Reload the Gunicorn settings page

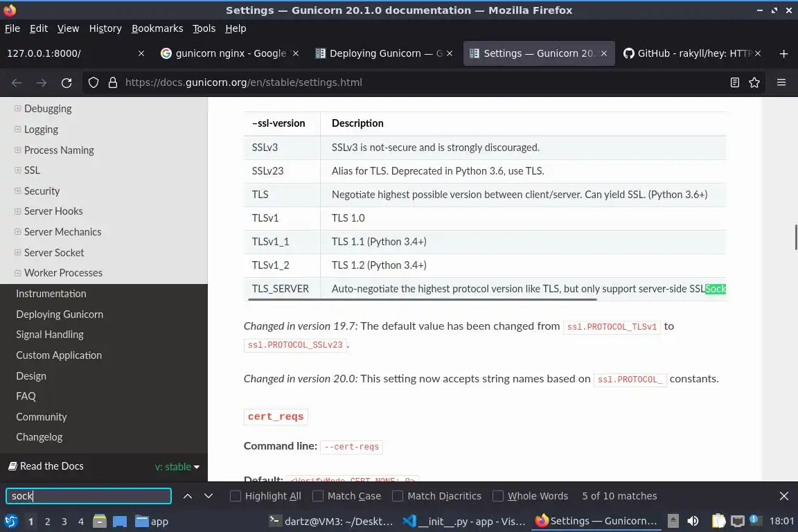(x=66, y=82)
